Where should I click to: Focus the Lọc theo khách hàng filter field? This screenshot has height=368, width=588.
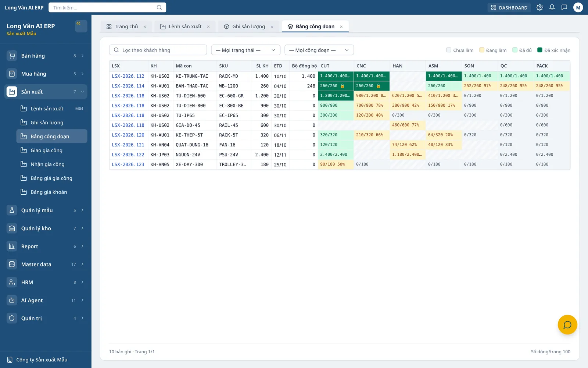158,50
